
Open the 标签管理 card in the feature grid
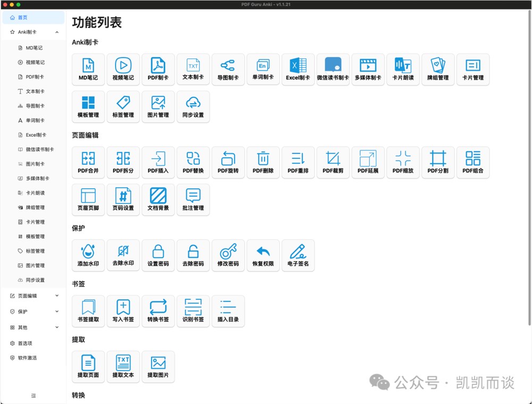[x=123, y=107]
